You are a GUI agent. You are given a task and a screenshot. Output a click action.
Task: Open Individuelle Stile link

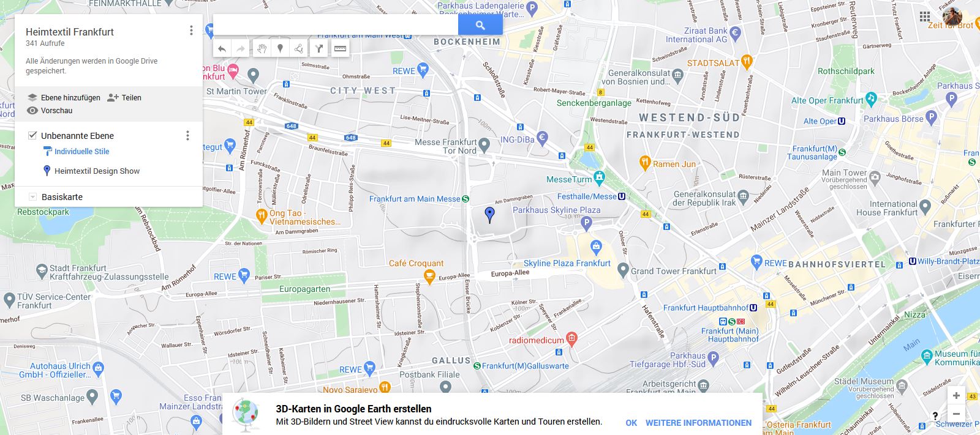(81, 152)
